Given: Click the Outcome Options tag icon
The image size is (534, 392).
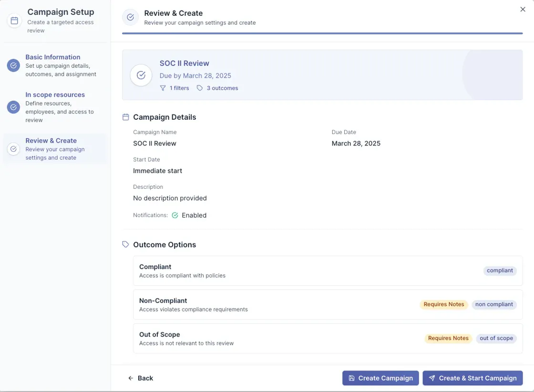Looking at the screenshot, I should pyautogui.click(x=126, y=245).
